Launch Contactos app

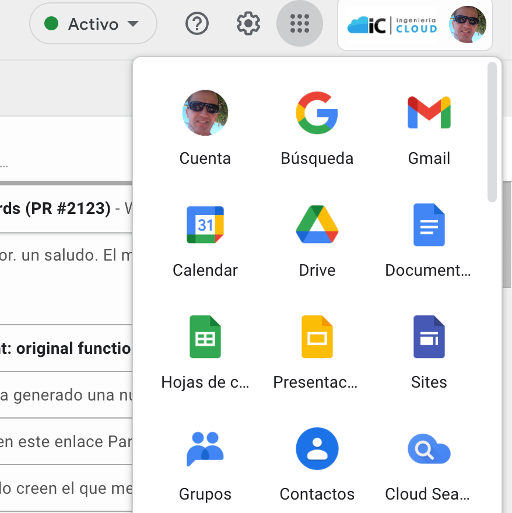317,464
